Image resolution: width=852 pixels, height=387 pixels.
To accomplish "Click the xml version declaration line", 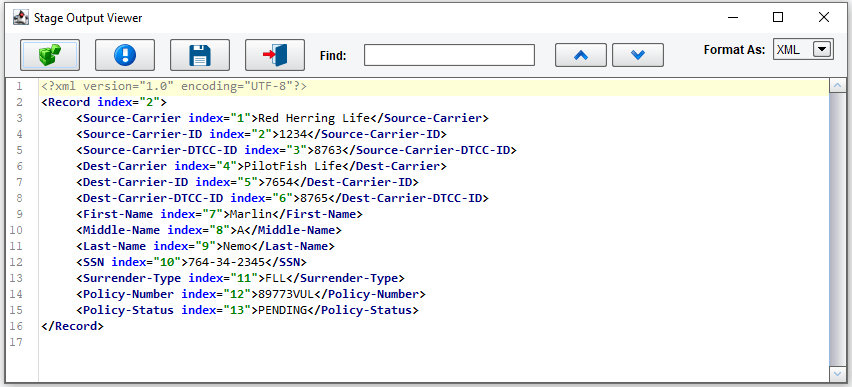I will tap(174, 86).
